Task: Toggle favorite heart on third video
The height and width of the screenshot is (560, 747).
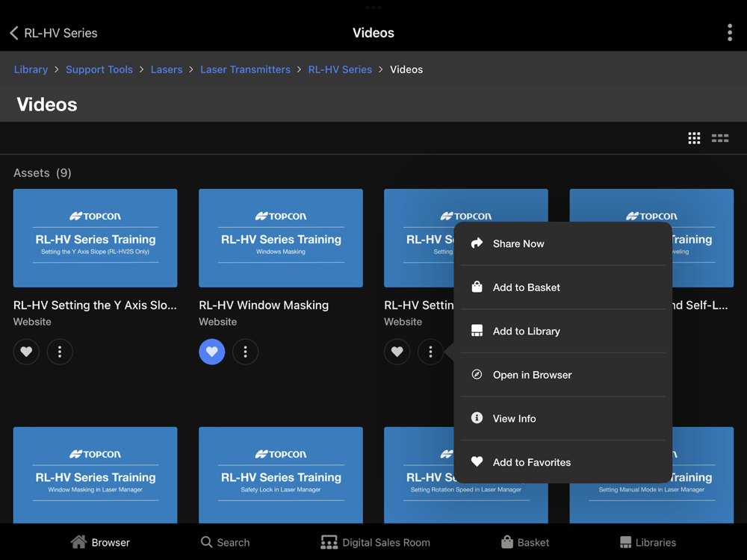Action: pos(397,352)
